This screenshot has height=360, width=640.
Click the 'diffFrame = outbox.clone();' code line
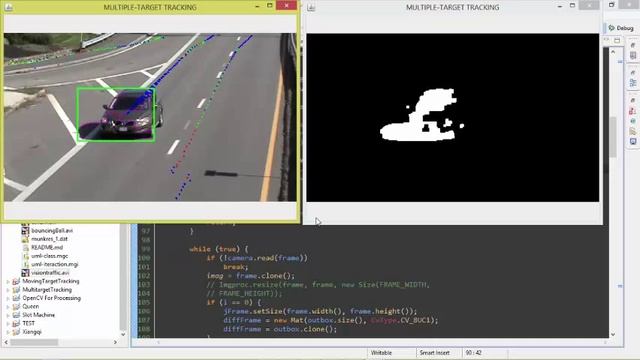[x=280, y=329]
